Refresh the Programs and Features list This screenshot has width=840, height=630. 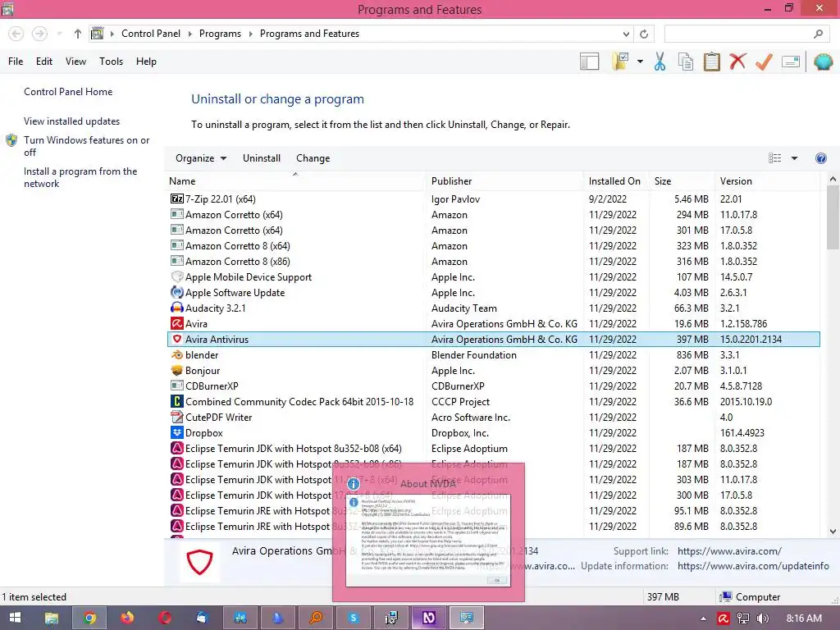(x=644, y=34)
